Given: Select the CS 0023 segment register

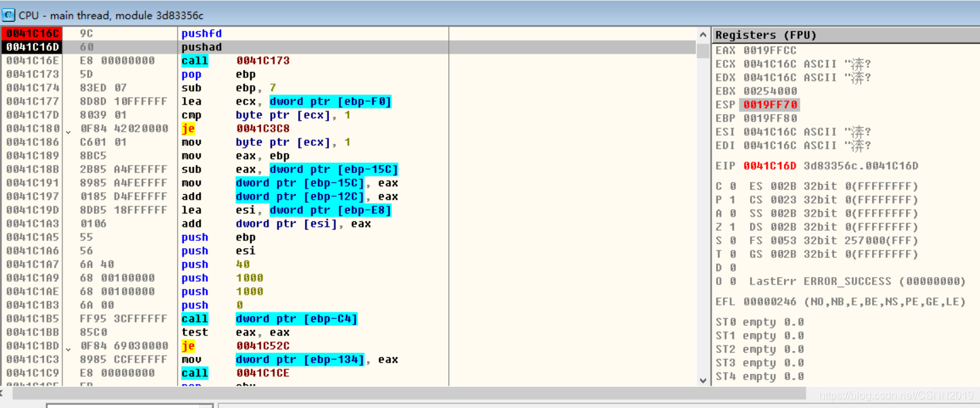Looking at the screenshot, I should (x=834, y=200).
